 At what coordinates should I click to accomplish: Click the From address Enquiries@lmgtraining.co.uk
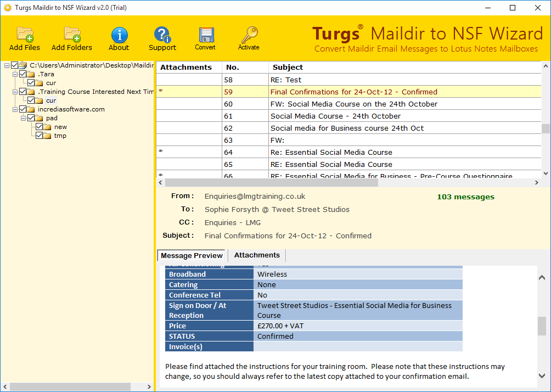(255, 196)
